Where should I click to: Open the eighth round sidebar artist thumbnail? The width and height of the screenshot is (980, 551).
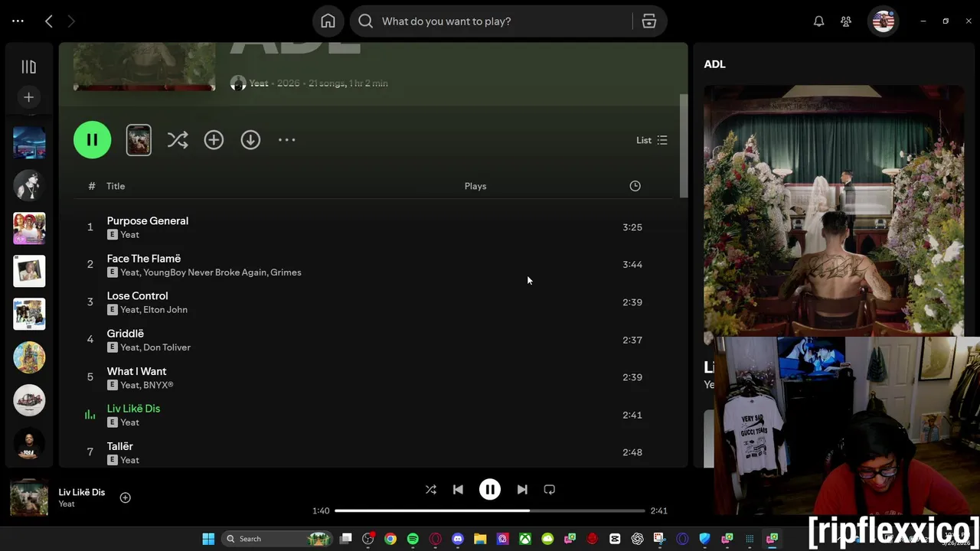[29, 443]
